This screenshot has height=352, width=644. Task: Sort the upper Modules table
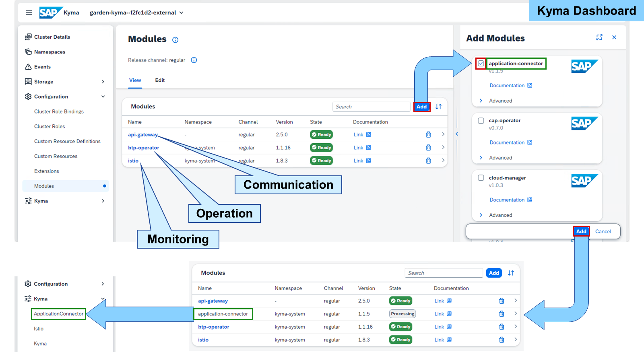pos(438,107)
